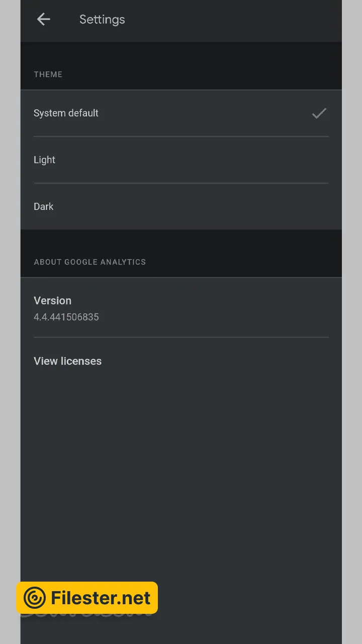
Task: Enable the Dark theme option
Action: [44, 207]
